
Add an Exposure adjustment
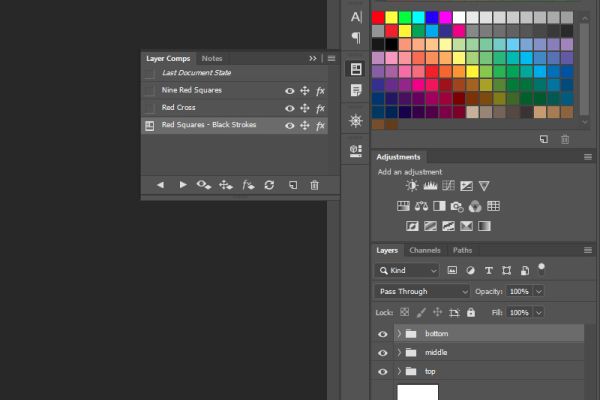[466, 186]
